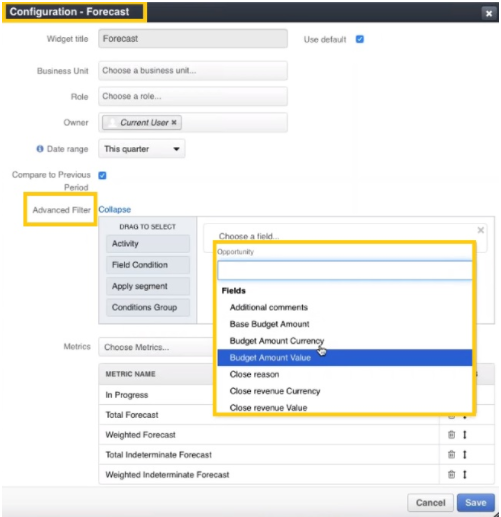Delete the Weighted Forecast metric row
501x517 pixels.
click(451, 435)
